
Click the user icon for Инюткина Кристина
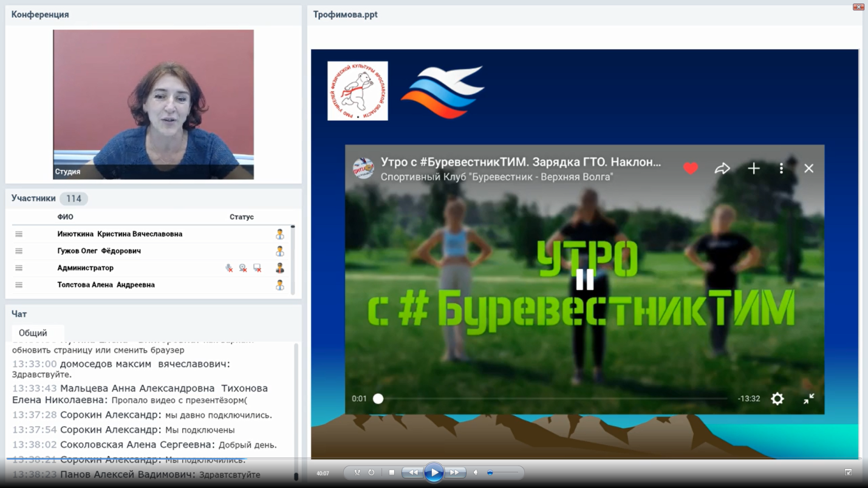pyautogui.click(x=280, y=234)
